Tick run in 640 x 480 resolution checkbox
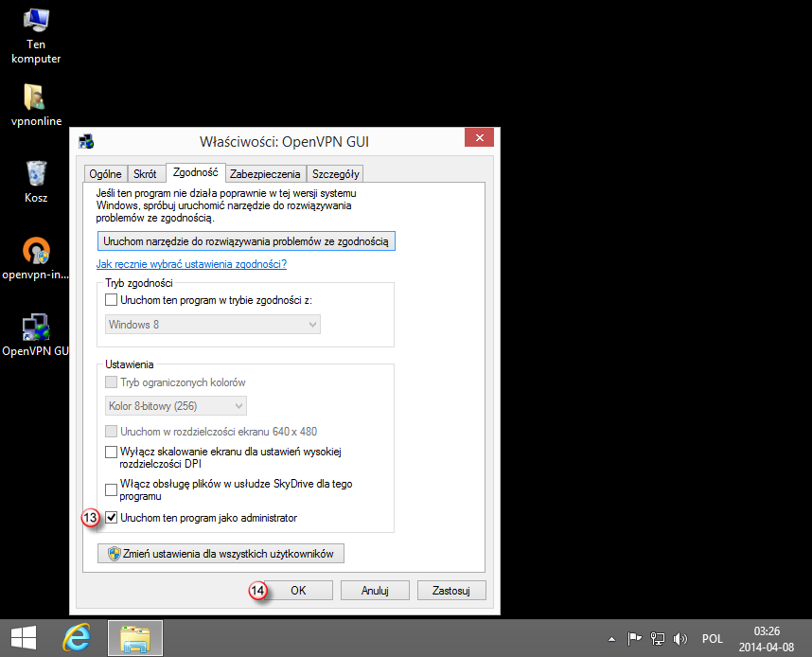Image resolution: width=812 pixels, height=657 pixels. pos(111,431)
